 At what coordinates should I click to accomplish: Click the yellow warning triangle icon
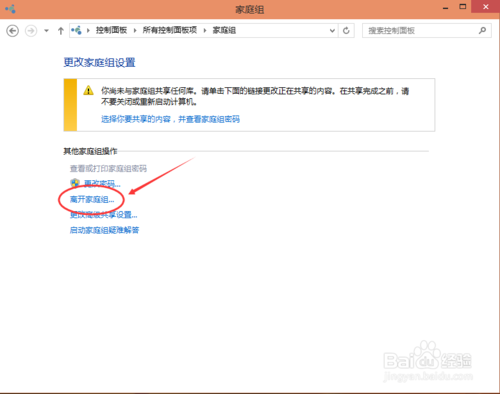pos(88,90)
